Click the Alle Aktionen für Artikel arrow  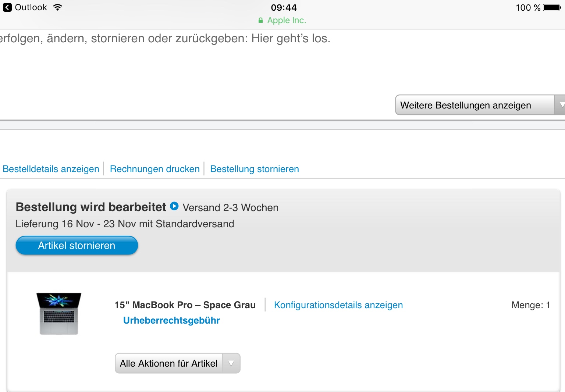231,363
